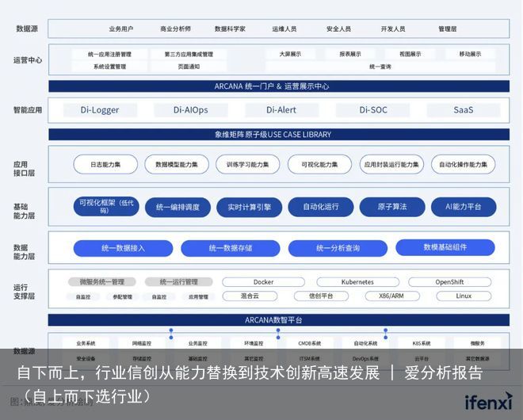The height and width of the screenshot is (420, 523).
Task: Choose the 自动化操作能力集 pill
Action: [x=464, y=164]
